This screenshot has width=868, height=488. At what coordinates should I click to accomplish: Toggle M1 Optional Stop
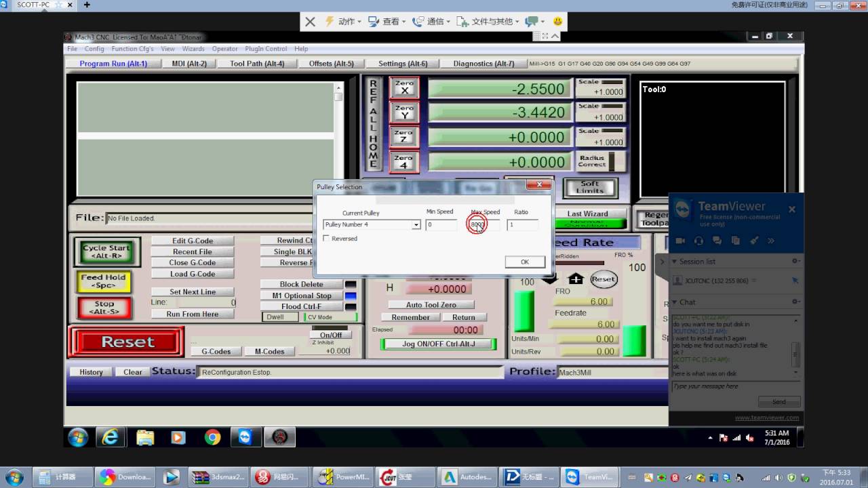[x=302, y=296]
